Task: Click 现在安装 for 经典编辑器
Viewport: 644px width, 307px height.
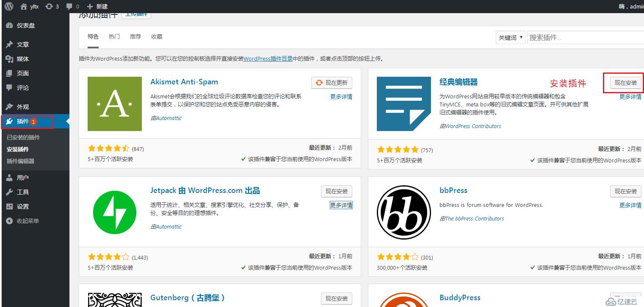Action: pos(626,83)
